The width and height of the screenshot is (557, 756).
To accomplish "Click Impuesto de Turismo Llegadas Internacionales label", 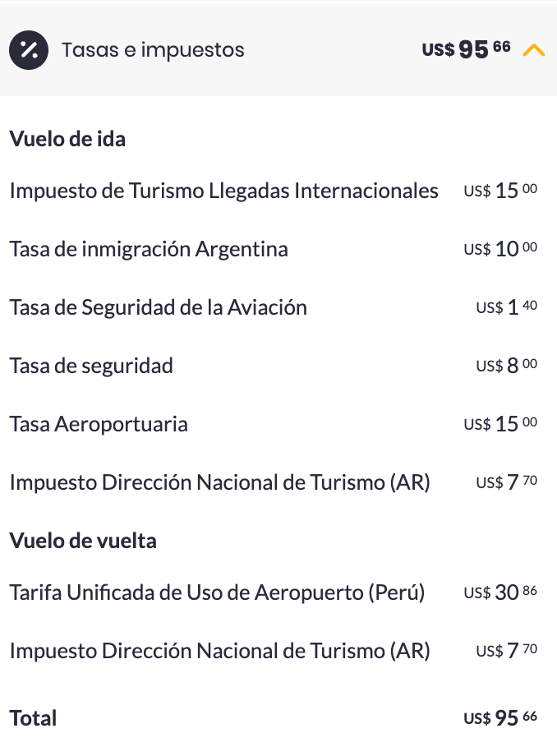I will (x=223, y=191).
